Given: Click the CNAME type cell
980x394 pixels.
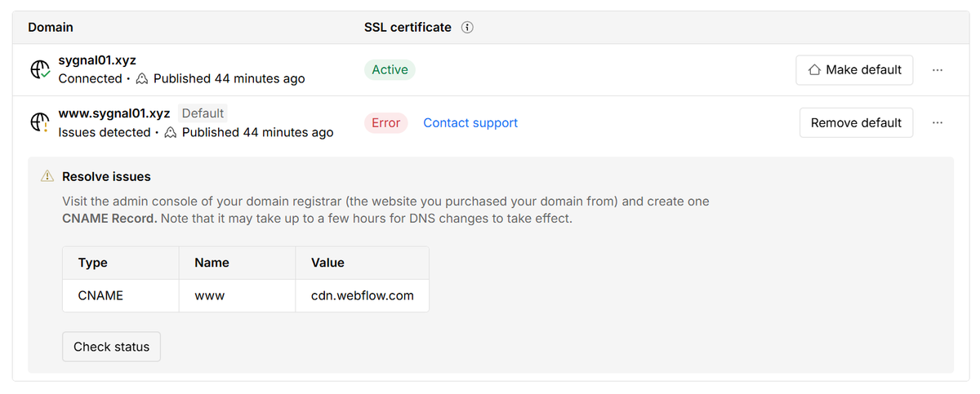Looking at the screenshot, I should 121,296.
